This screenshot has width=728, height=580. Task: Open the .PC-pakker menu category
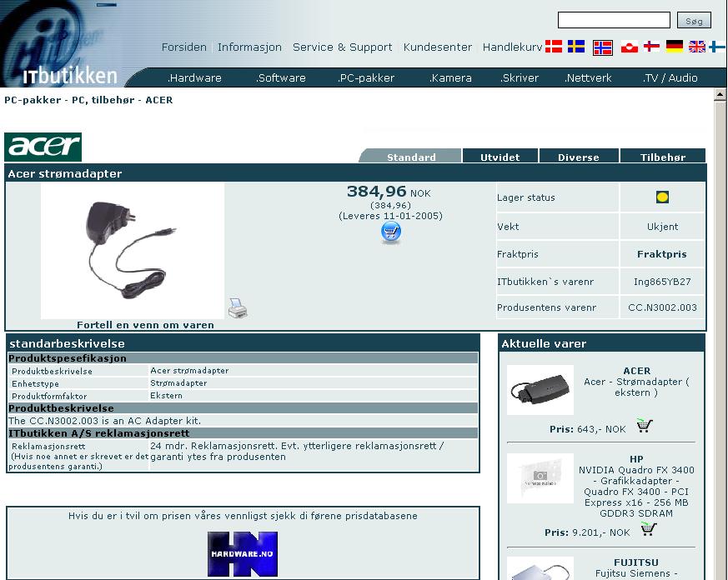366,78
